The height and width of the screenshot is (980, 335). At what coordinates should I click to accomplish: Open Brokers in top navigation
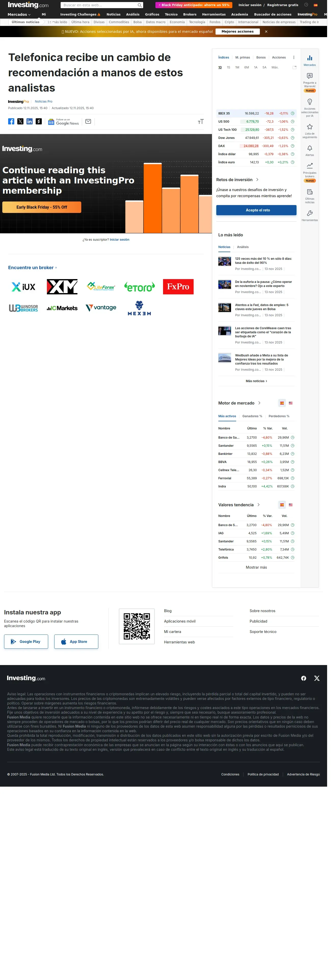pyautogui.click(x=190, y=15)
